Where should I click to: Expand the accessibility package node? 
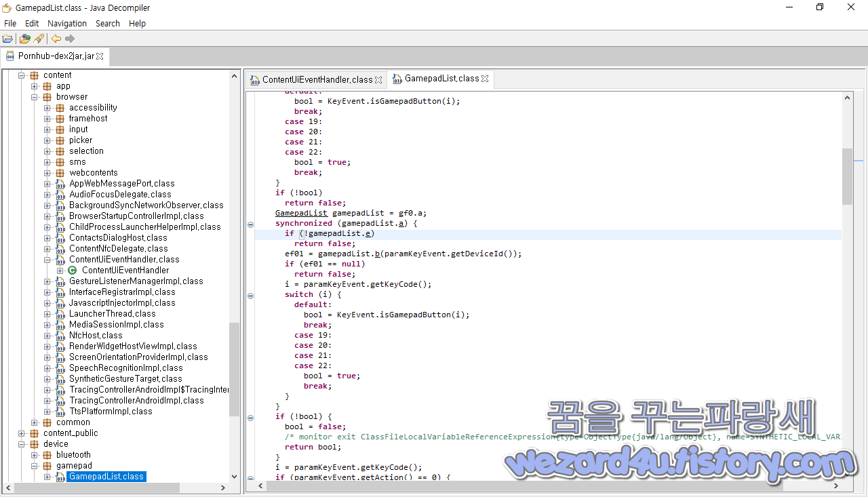[47, 108]
